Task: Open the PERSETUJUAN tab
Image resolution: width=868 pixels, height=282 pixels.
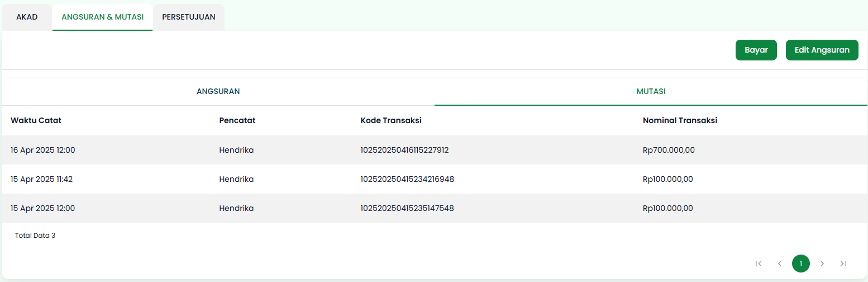Action: 189,17
